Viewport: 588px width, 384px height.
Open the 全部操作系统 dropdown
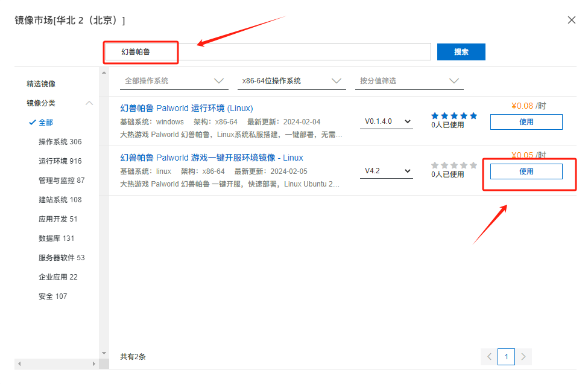click(x=174, y=81)
